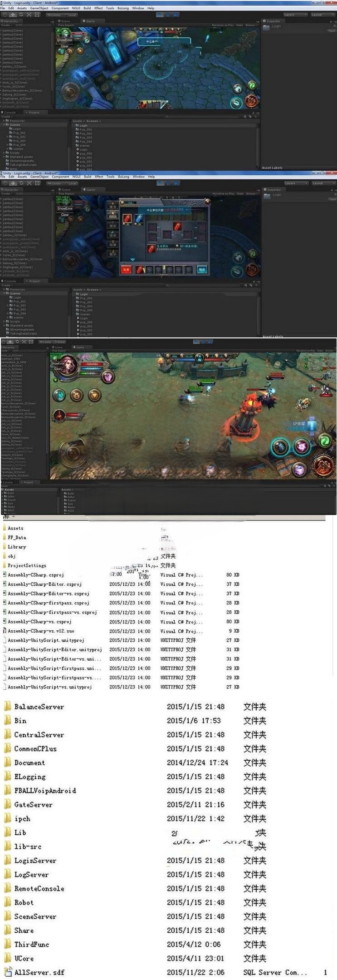Click the blue buy button in shop dialog

pyautogui.click(x=202, y=269)
